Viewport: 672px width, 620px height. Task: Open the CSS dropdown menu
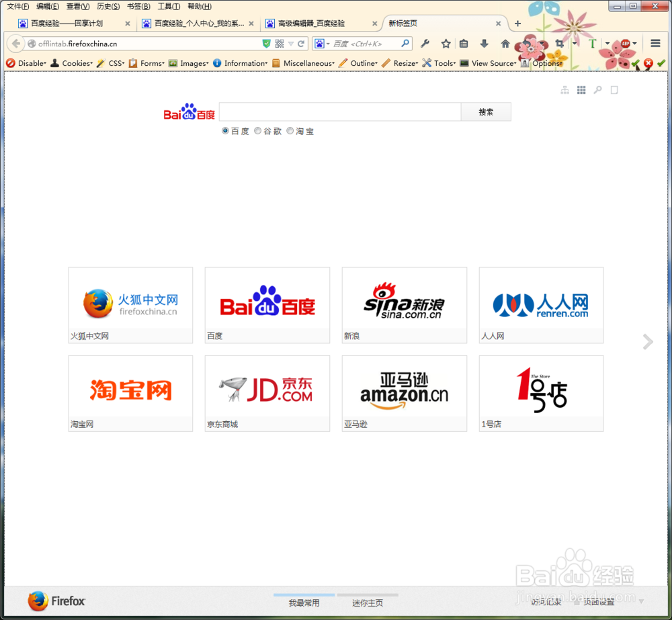pos(111,63)
